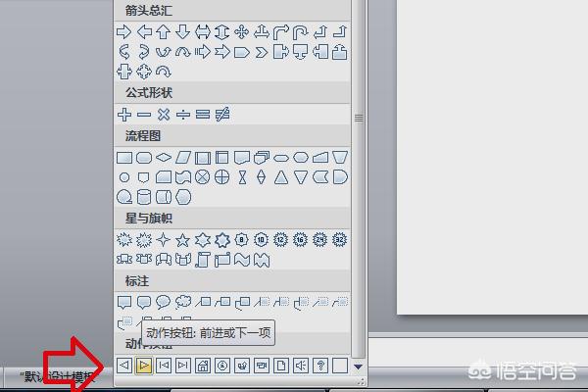Viewport: 588px width, 392px height.
Task: Select the Information action button shape
Action: pyautogui.click(x=222, y=366)
